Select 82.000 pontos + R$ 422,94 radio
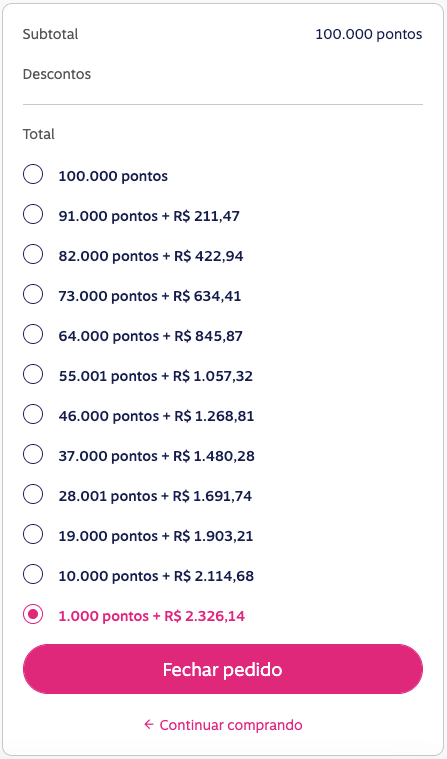 [33, 255]
